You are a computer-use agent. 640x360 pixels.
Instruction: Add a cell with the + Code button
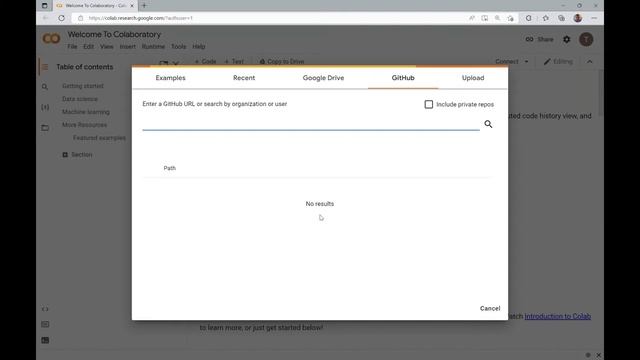(x=205, y=62)
